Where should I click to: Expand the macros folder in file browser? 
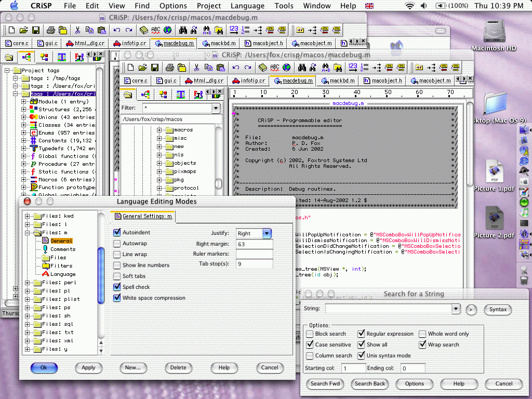159,130
